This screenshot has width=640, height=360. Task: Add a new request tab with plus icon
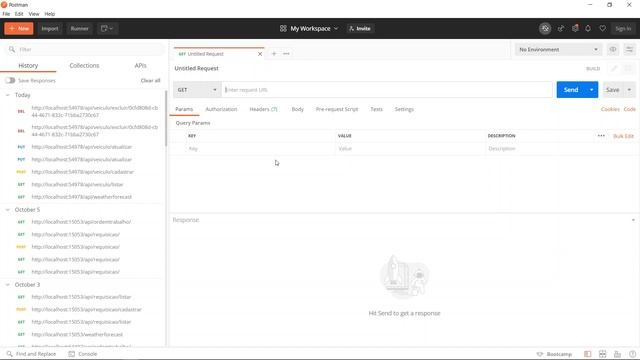click(274, 53)
